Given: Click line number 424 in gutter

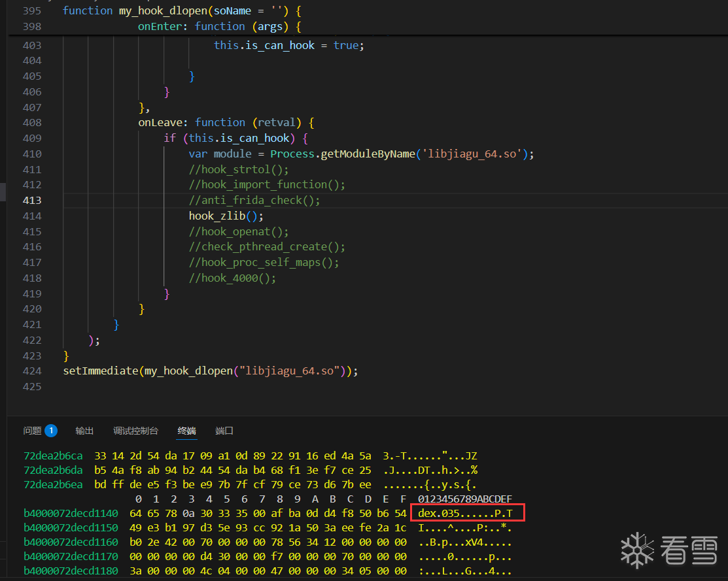Looking at the screenshot, I should 32,371.
